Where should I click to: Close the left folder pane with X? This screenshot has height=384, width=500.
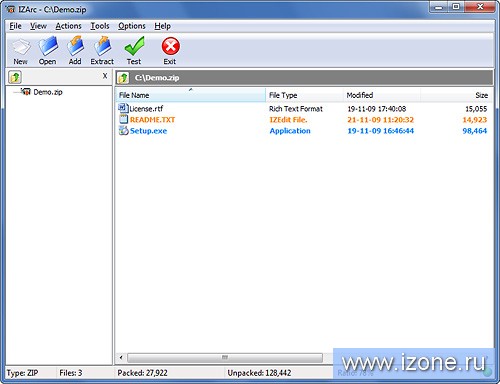[105, 76]
